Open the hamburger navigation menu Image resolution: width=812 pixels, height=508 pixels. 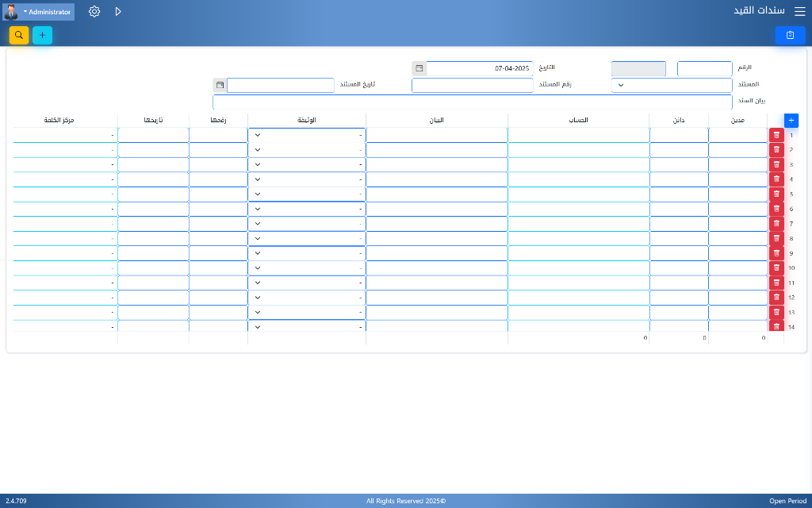click(799, 11)
